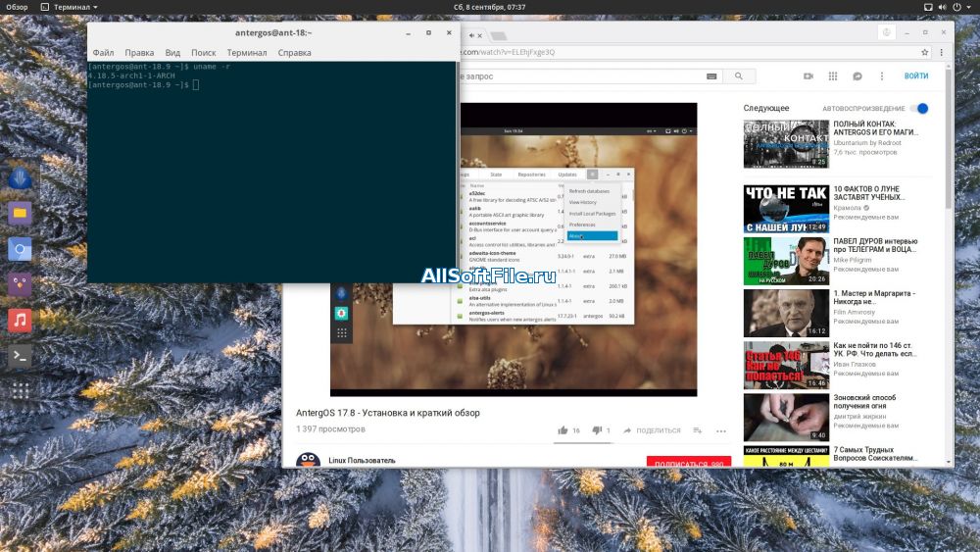Image resolution: width=980 pixels, height=552 pixels.
Task: Open the Chromium three-dot browser menu
Action: 941,53
